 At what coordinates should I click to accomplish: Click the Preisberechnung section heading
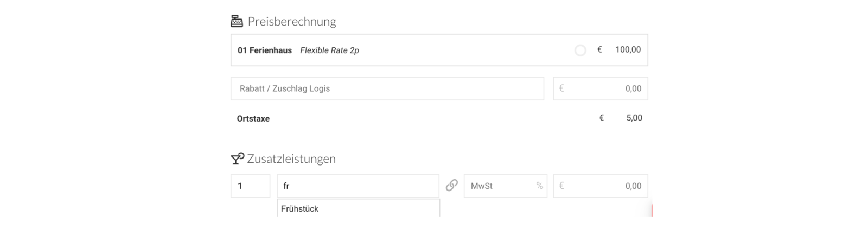click(292, 21)
